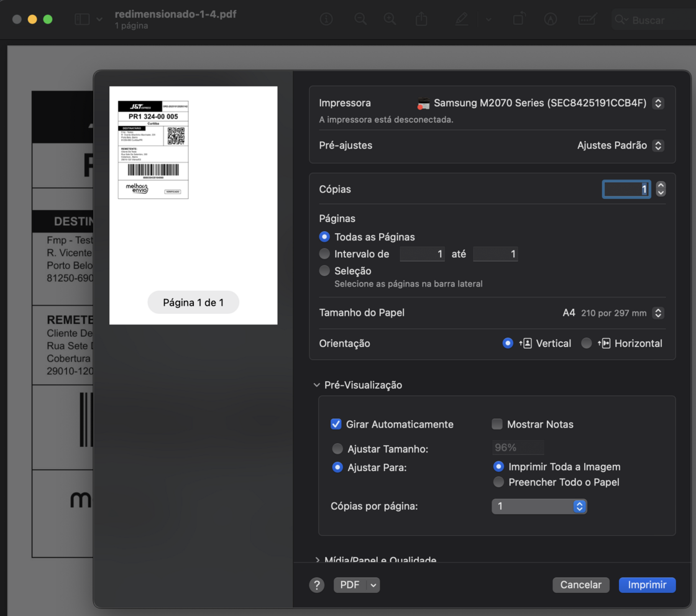Click the rotate page toolbar icon
696x616 pixels.
click(518, 19)
